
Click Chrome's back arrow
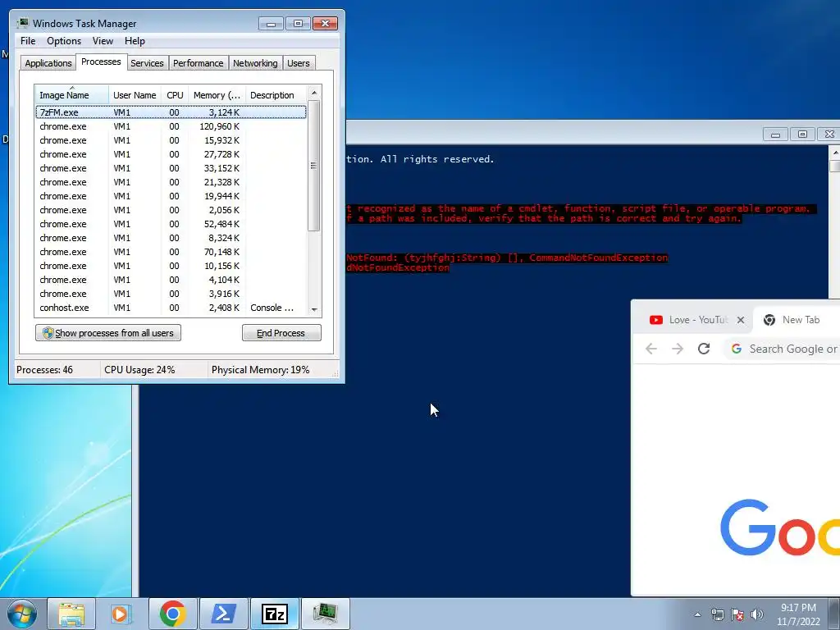pyautogui.click(x=651, y=349)
